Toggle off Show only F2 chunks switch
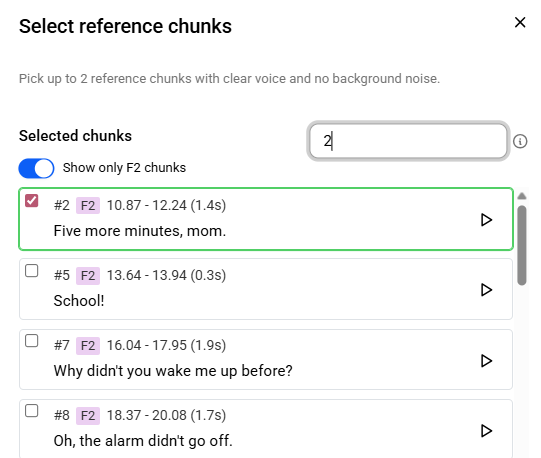 (x=36, y=168)
